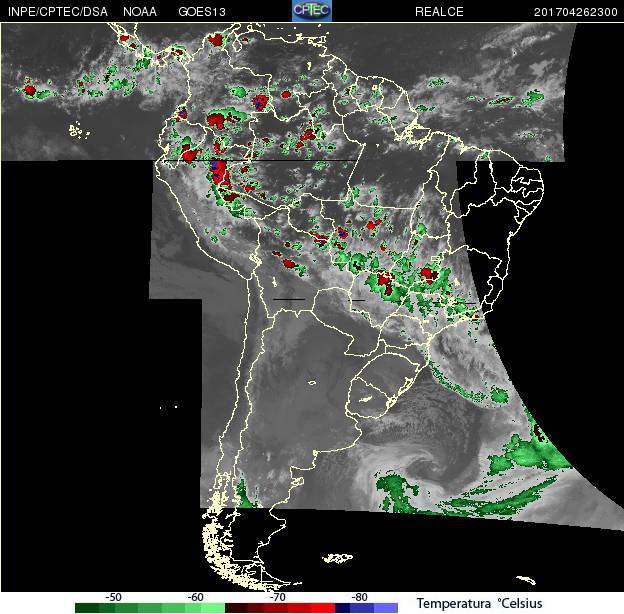
Task: Pick the light blue segment of the color bar
Action: coord(386,608)
